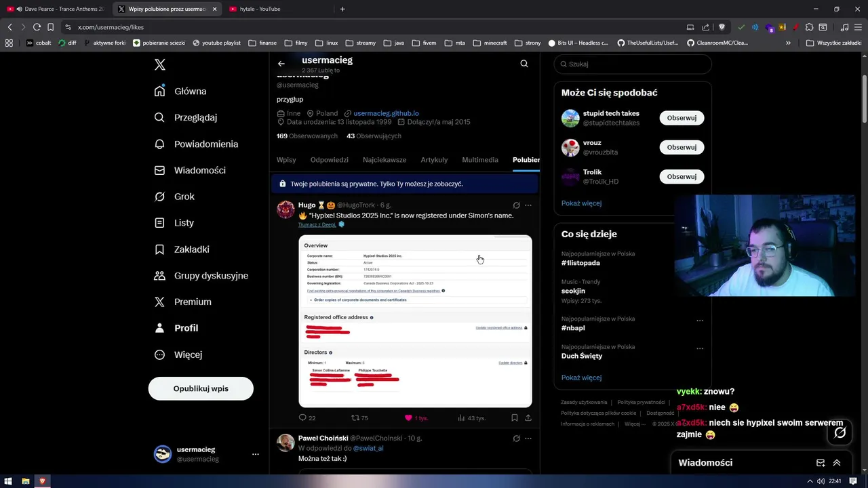Open the Windows Start menu
Screen dimensions: 868x488
point(8,481)
